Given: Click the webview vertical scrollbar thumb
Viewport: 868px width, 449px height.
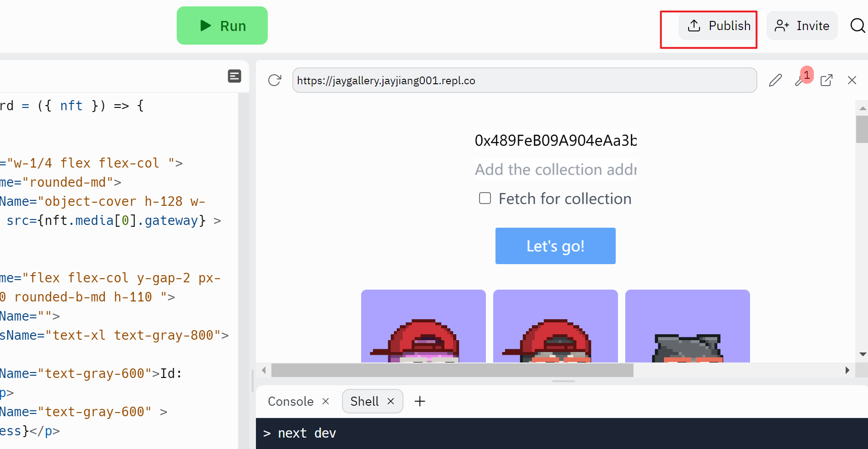Looking at the screenshot, I should 862,129.
